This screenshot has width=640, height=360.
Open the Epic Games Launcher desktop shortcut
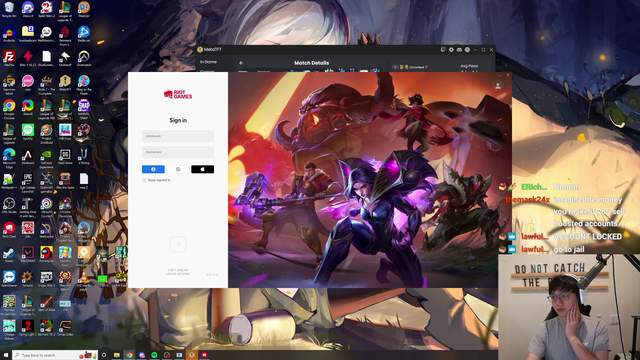[28, 182]
